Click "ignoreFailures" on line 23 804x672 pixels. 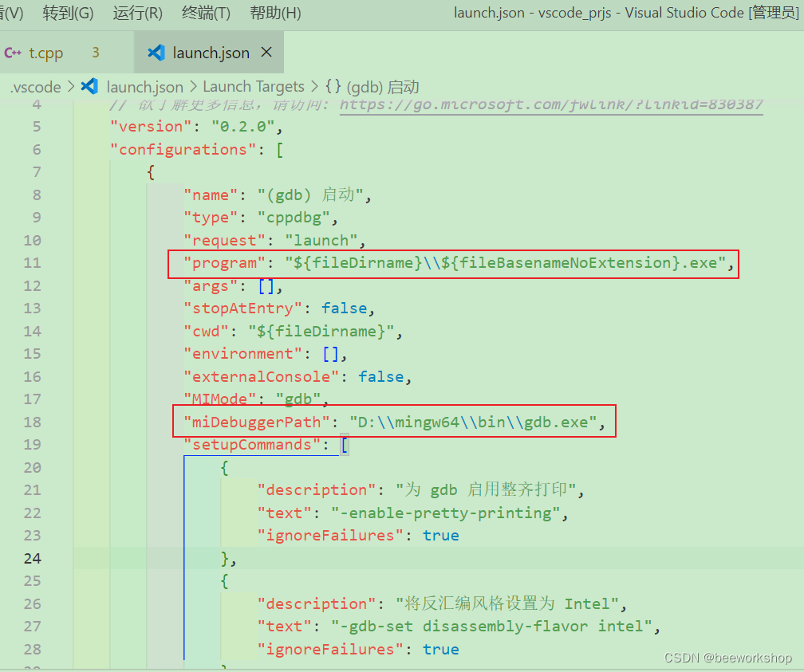coord(331,536)
